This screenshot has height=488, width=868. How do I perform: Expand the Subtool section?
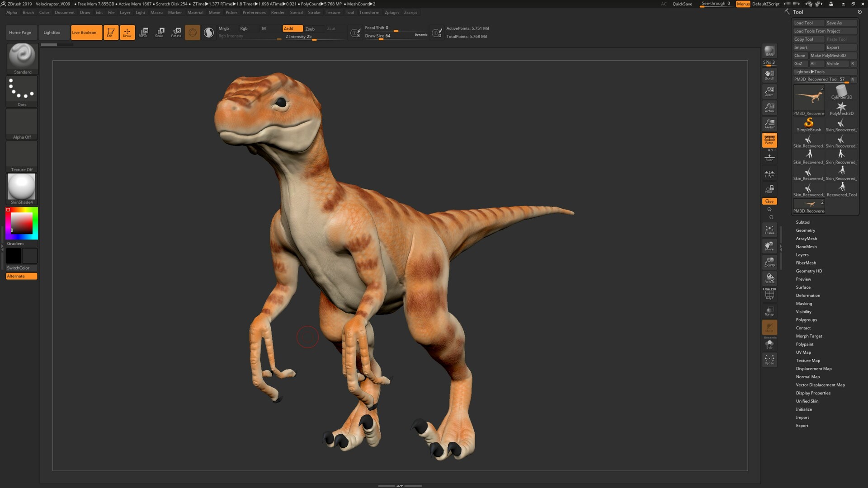[x=803, y=222]
